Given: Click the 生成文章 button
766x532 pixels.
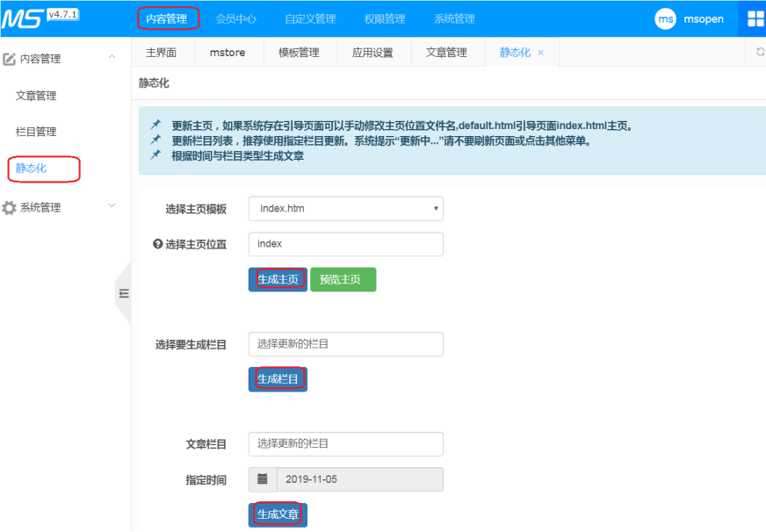Looking at the screenshot, I should click(278, 515).
